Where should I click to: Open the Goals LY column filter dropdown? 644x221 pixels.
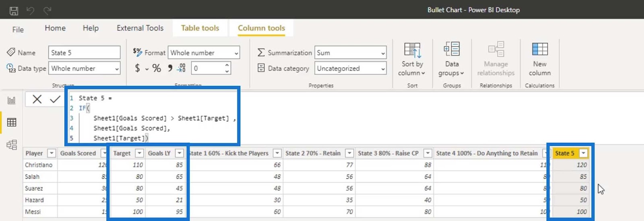click(180, 153)
